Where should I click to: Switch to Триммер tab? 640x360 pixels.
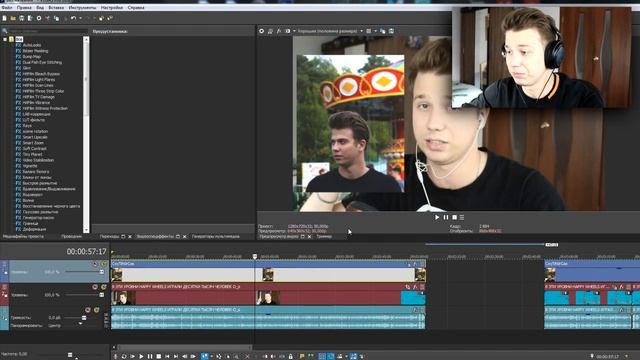pyautogui.click(x=324, y=236)
